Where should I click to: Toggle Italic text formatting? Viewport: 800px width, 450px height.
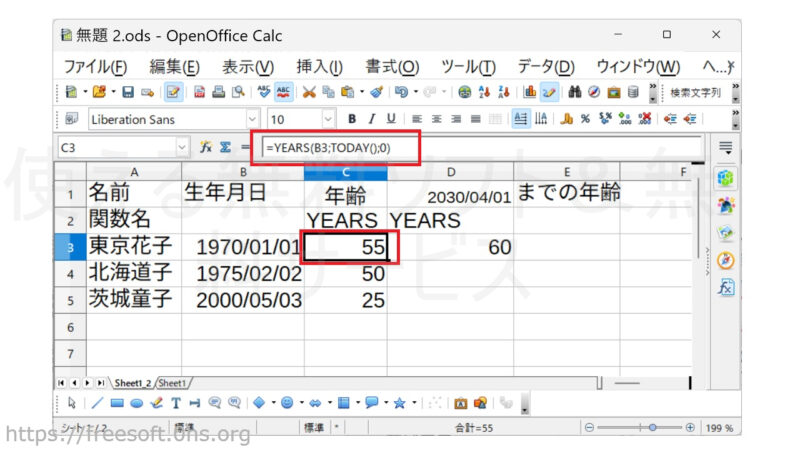(x=371, y=119)
